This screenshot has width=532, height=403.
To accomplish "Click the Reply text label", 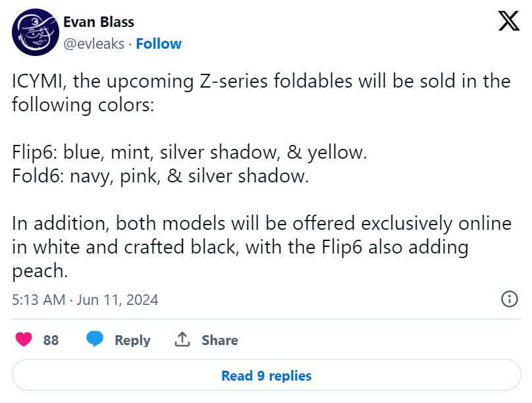I will (132, 340).
